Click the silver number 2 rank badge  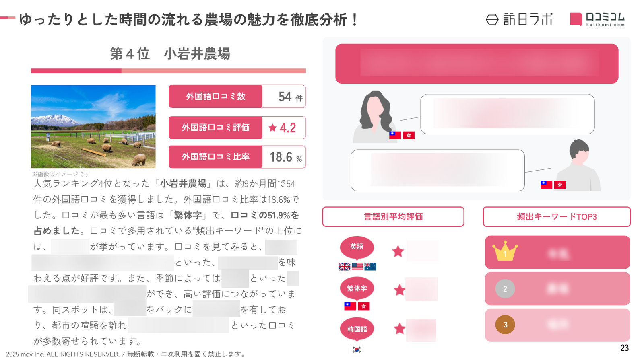tap(505, 289)
